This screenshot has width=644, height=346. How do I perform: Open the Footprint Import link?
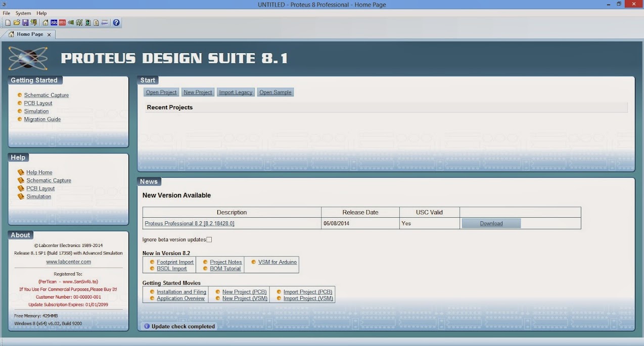pos(175,262)
